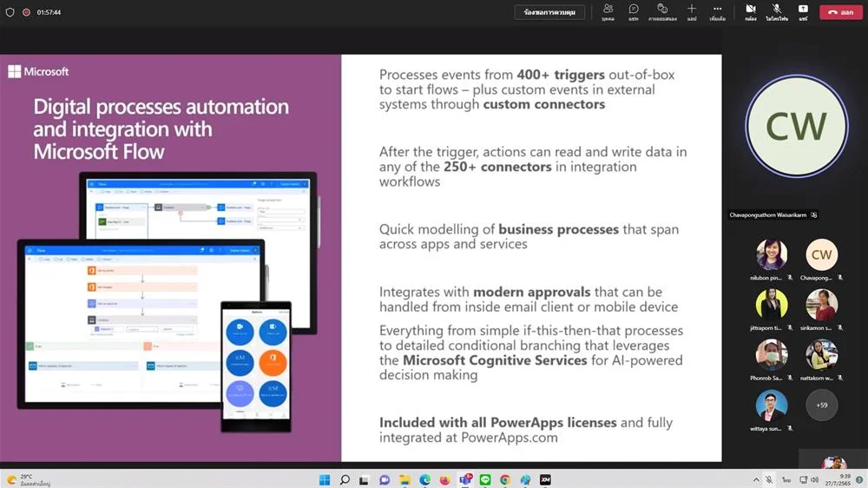
Task: Click presenter name Chavapongsathorn Waisarikarm
Action: tap(768, 215)
